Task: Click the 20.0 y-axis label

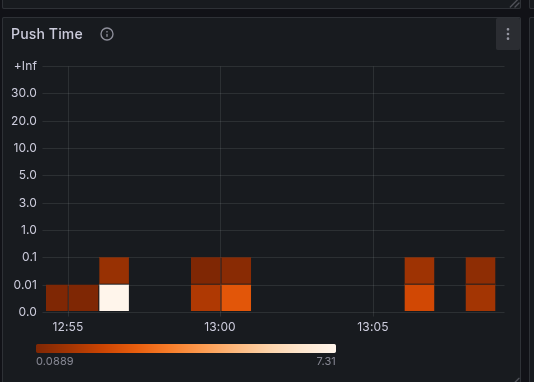Action: click(x=24, y=121)
